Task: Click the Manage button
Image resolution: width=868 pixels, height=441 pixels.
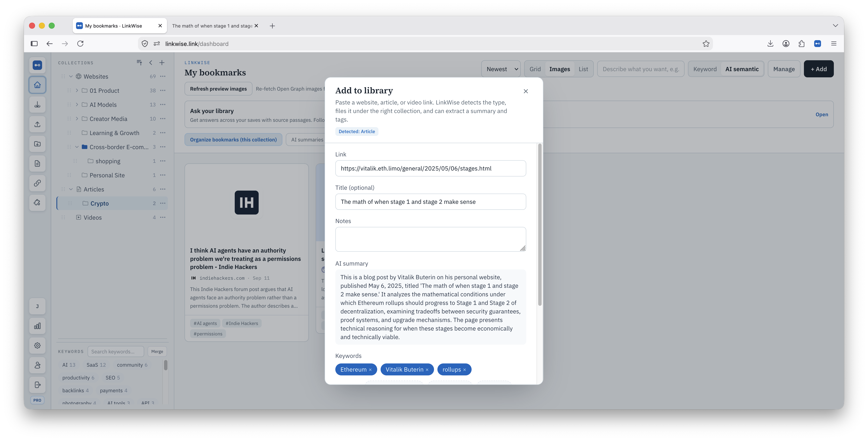Action: click(x=784, y=69)
